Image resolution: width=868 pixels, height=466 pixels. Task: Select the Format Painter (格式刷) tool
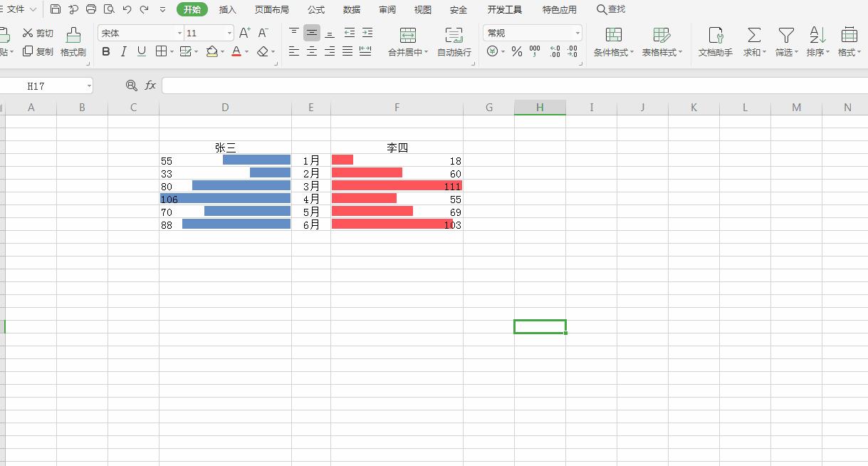(x=73, y=42)
